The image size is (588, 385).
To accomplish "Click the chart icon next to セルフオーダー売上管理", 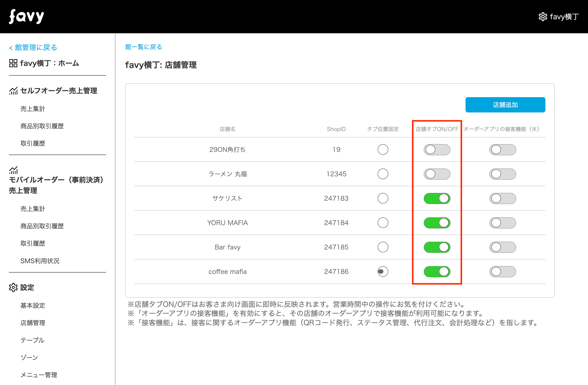I will [13, 91].
